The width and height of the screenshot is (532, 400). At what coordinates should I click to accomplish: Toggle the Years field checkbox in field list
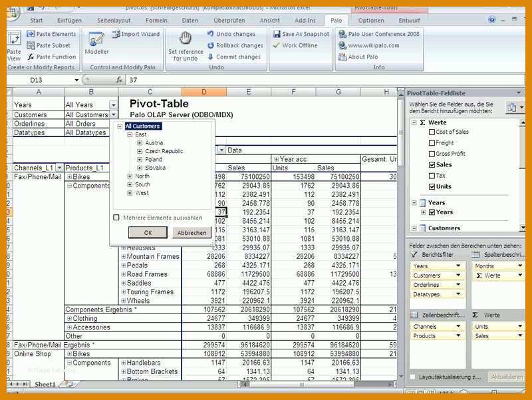(432, 212)
